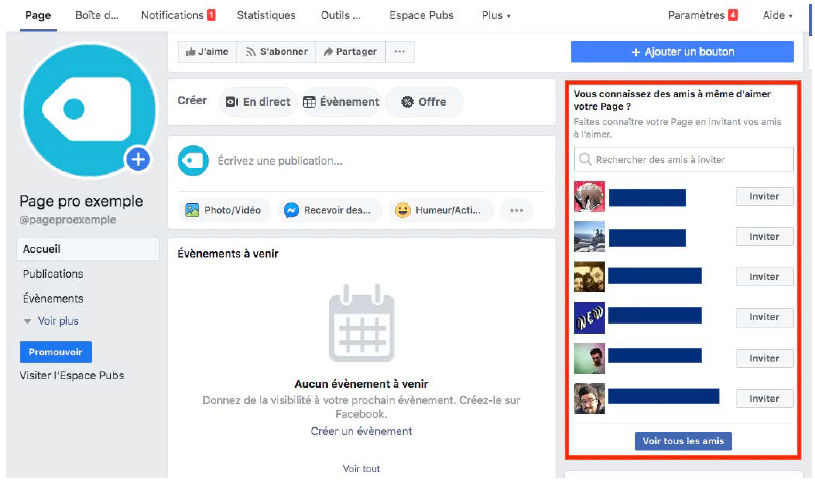815x482 pixels.
Task: Select the Recevoir des messages option
Action: click(328, 211)
